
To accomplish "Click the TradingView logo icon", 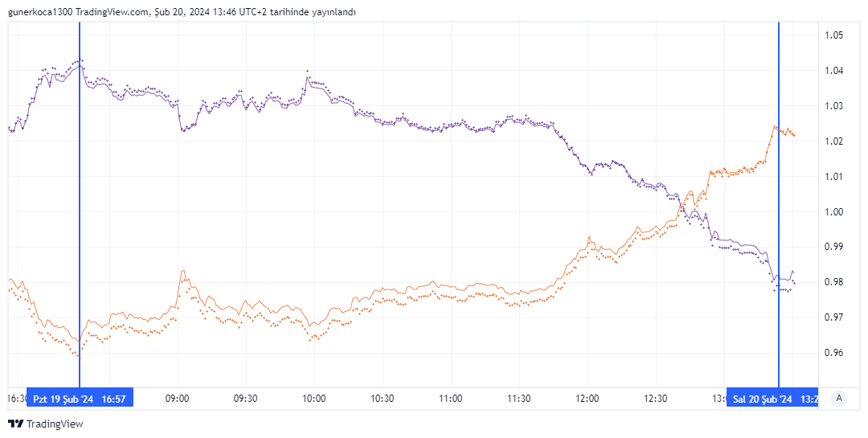I will (x=16, y=424).
